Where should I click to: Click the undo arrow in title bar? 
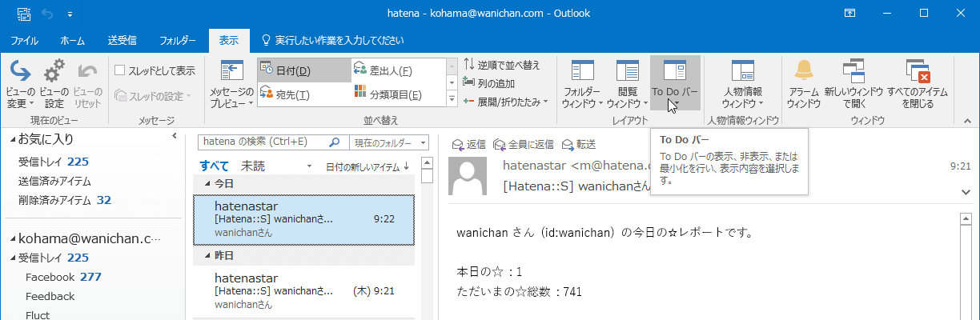48,14
